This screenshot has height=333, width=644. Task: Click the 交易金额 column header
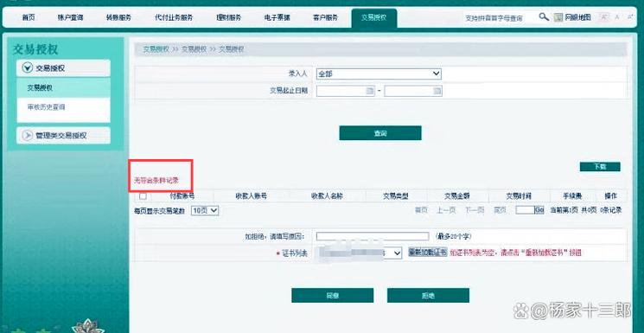pyautogui.click(x=457, y=196)
